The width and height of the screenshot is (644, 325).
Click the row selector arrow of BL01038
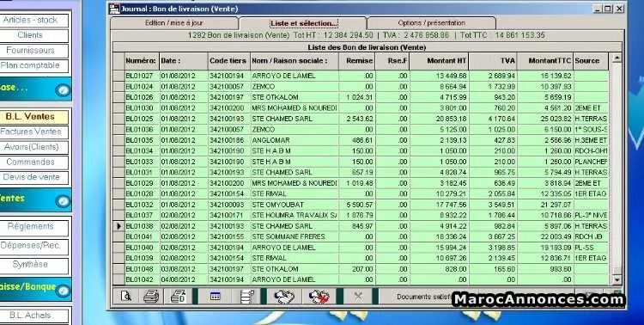118,226
